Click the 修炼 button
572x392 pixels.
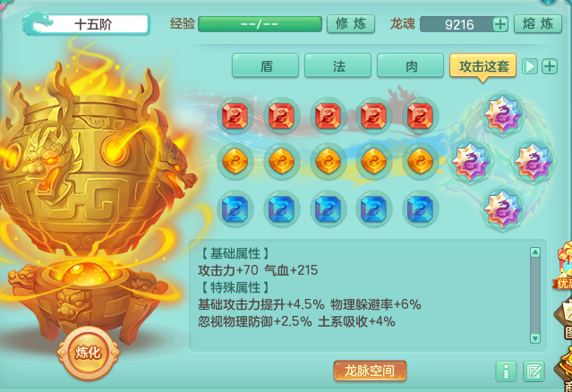(351, 24)
